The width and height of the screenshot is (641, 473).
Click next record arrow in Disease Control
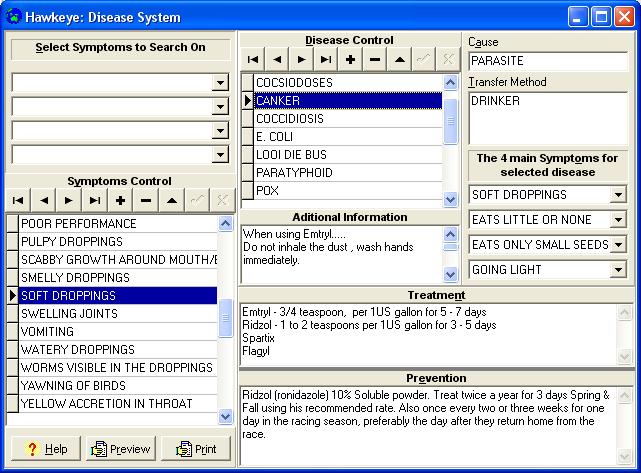pyautogui.click(x=302, y=60)
